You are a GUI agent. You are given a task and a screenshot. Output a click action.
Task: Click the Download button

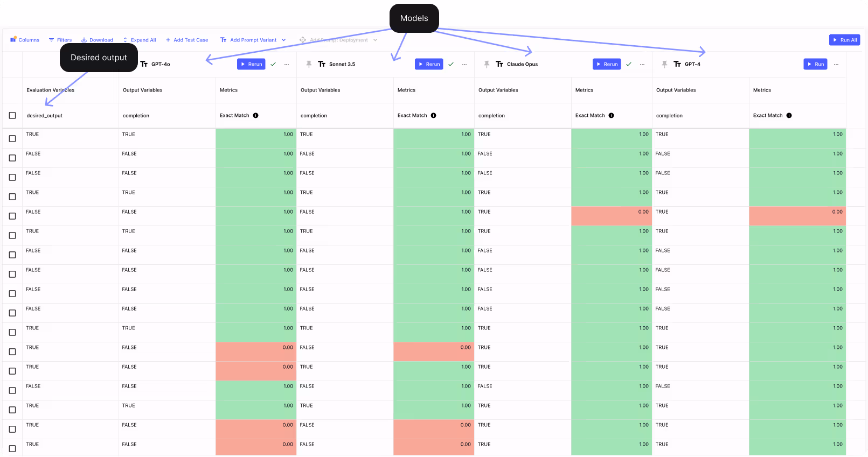tap(97, 40)
